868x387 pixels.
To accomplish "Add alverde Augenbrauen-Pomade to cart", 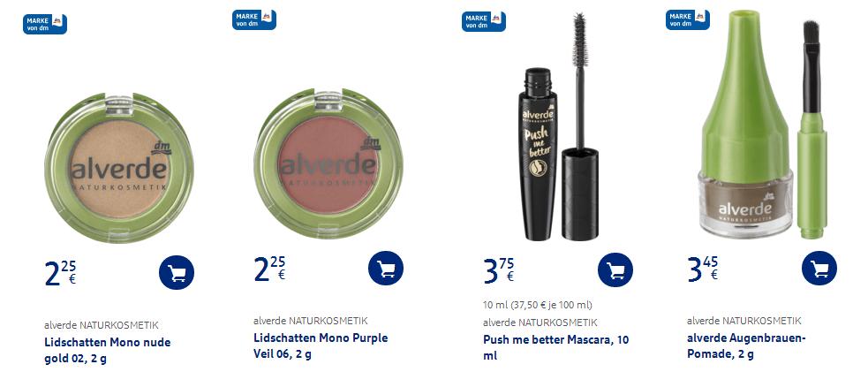I will (x=819, y=268).
